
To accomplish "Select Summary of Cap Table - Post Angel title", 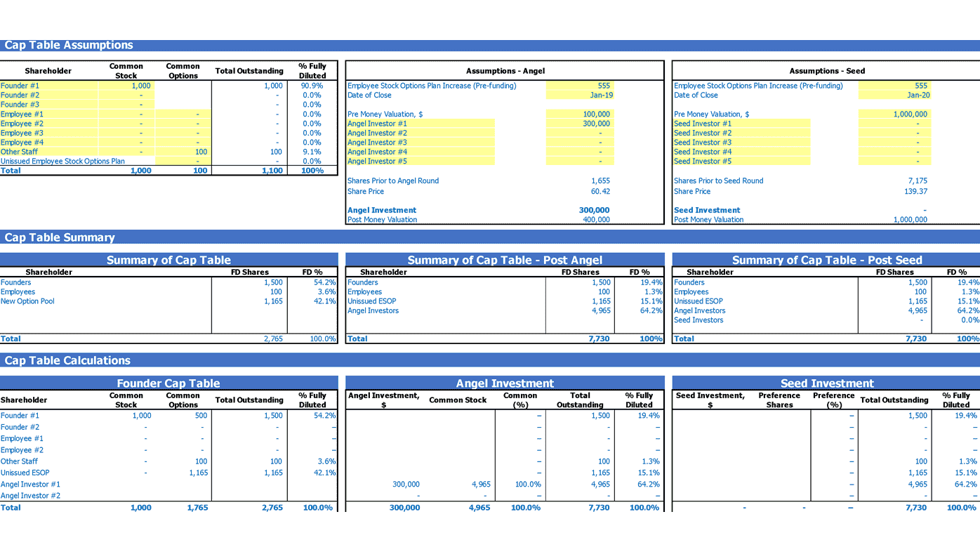I will coord(505,260).
